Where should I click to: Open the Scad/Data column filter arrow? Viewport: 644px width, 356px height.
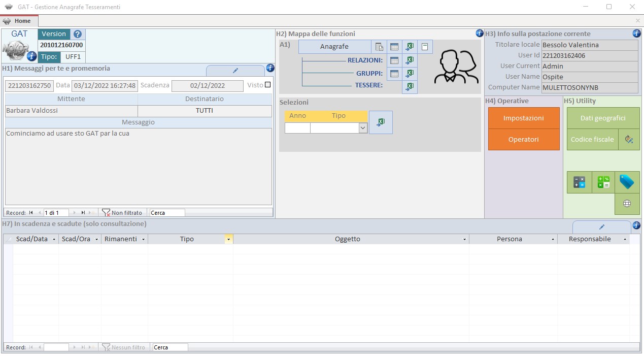tap(54, 239)
